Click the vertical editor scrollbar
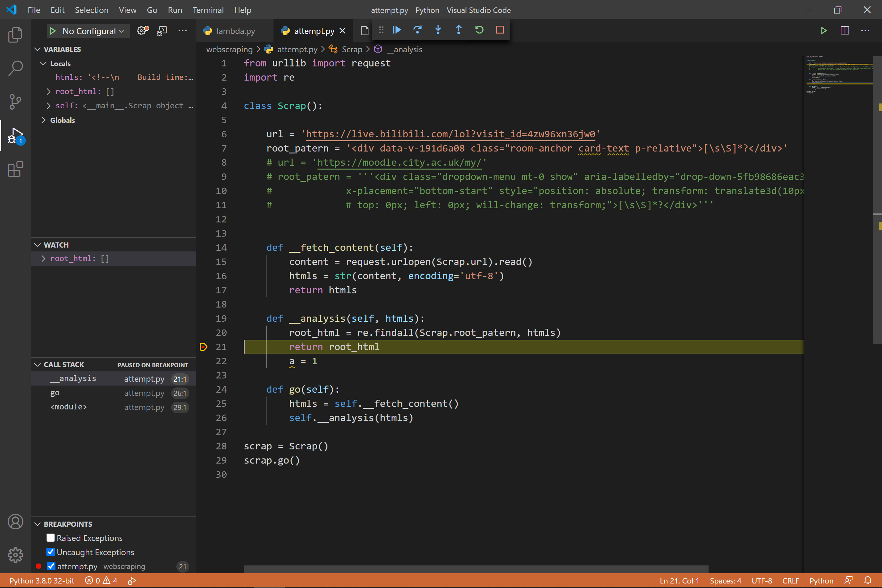 pos(877,200)
